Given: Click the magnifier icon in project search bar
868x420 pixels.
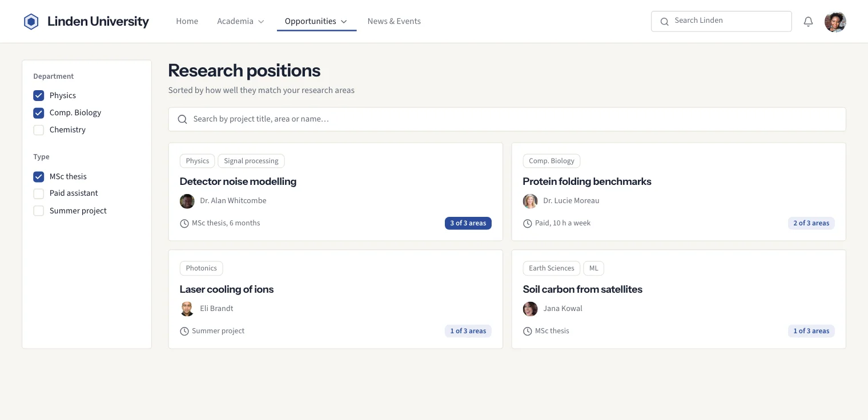Looking at the screenshot, I should pos(183,119).
